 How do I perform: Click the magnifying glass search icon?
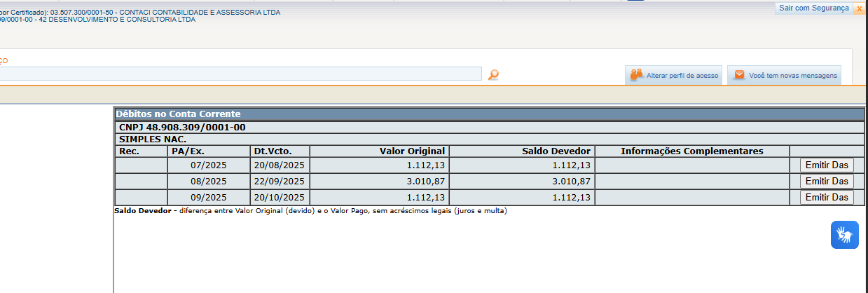click(493, 75)
